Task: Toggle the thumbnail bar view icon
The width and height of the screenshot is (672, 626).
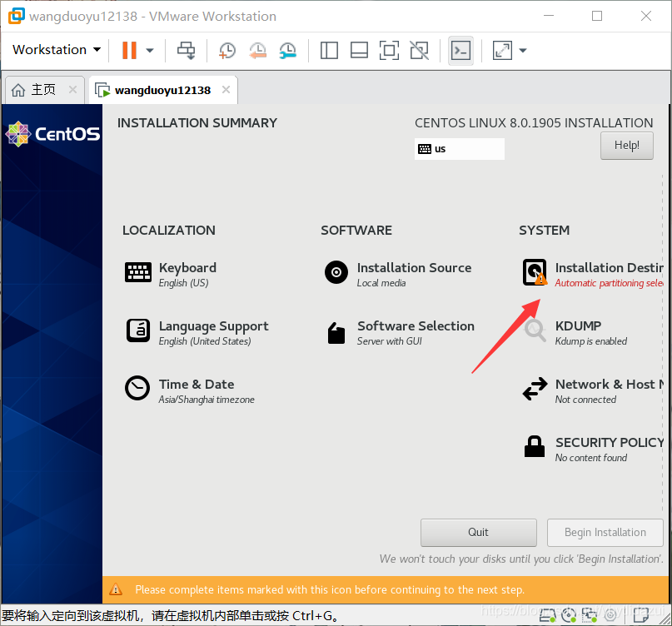Action: 359,50
